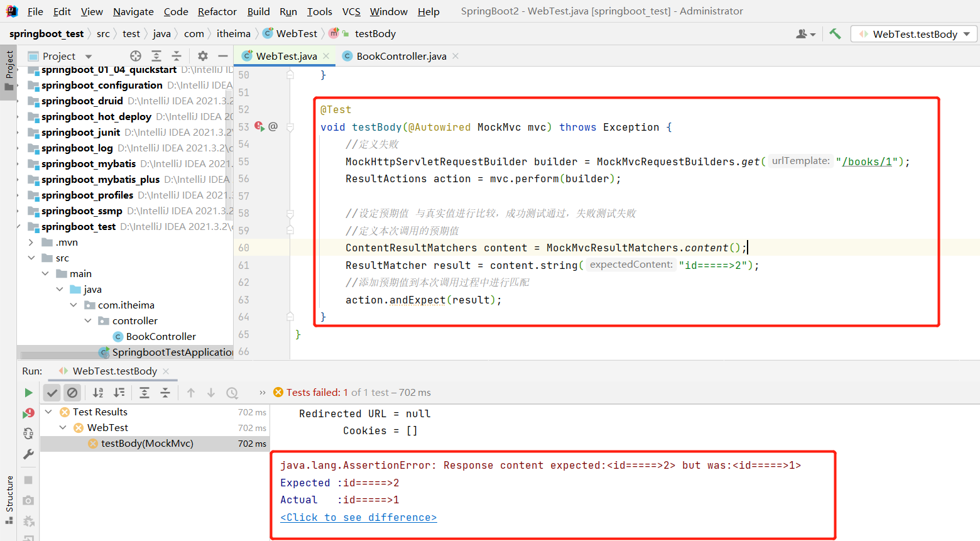The image size is (980, 541).
Task: Sort test results by duration
Action: click(x=119, y=393)
